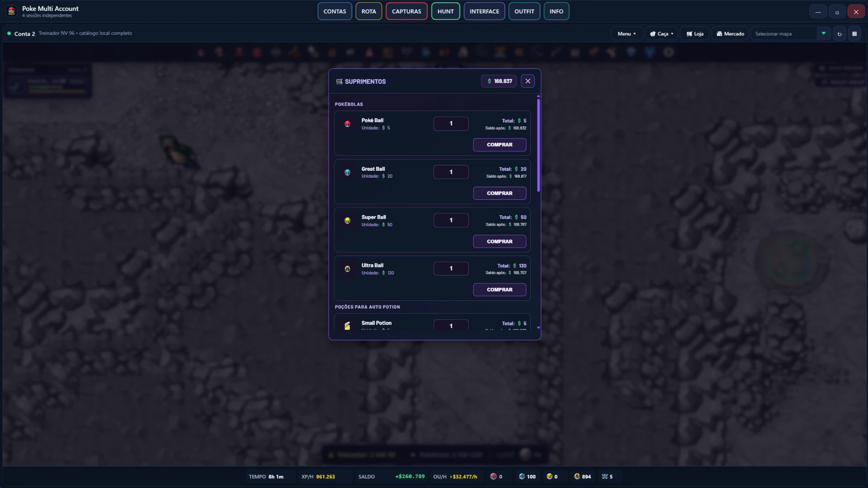This screenshot has width=868, height=488.
Task: Click the Great Ball Saldo após 168.817 text
Action: pos(506,176)
